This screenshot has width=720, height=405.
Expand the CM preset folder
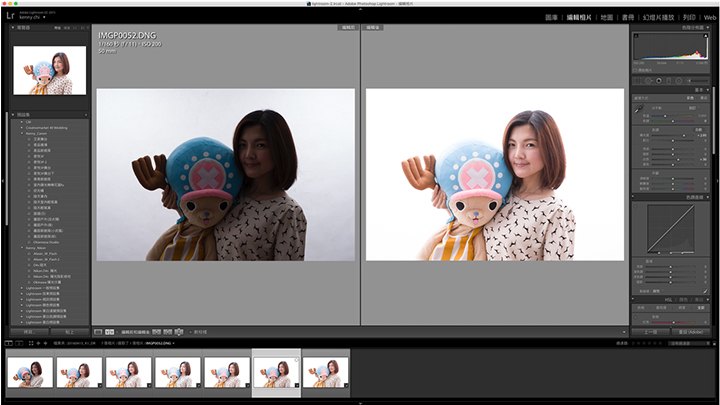(22, 122)
